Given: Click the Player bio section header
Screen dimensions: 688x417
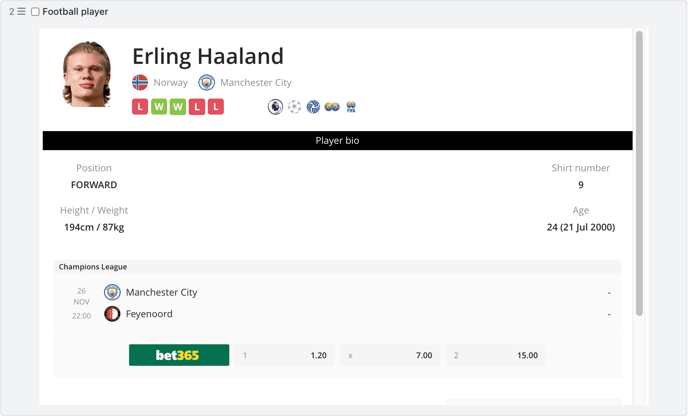Looking at the screenshot, I should (x=337, y=140).
